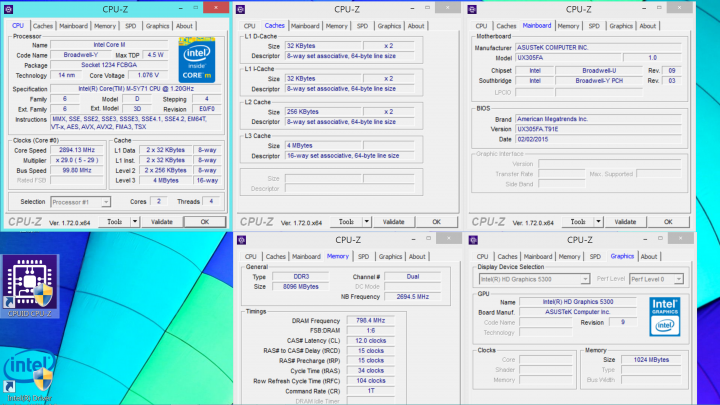Image resolution: width=720 pixels, height=405 pixels.
Task: Click the memory Size value 8096 MBytes
Action: pyautogui.click(x=301, y=287)
